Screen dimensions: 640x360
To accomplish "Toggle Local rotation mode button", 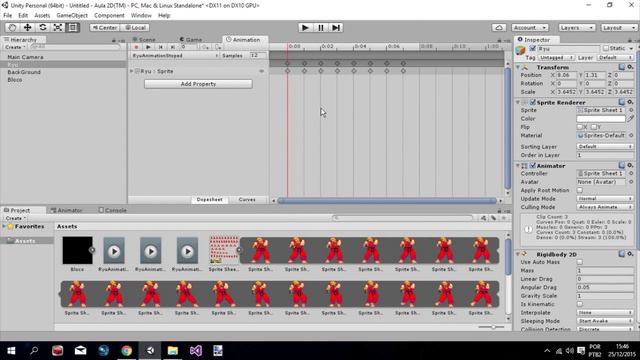I will [135, 27].
